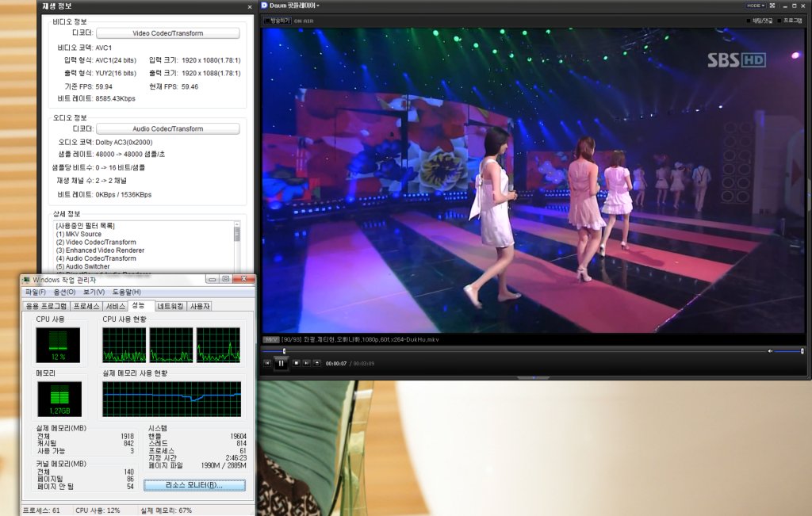This screenshot has height=516, width=812.
Task: Toggle the 방송하기 broadcast option
Action: click(278, 21)
